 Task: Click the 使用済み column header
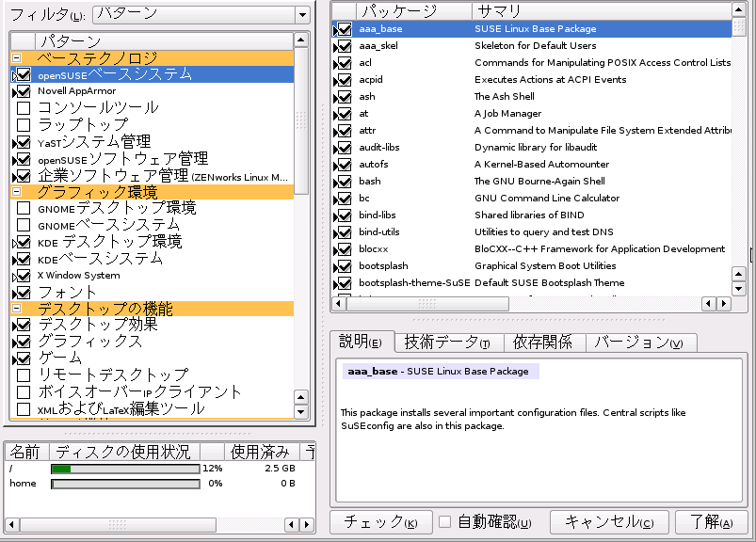point(261,452)
